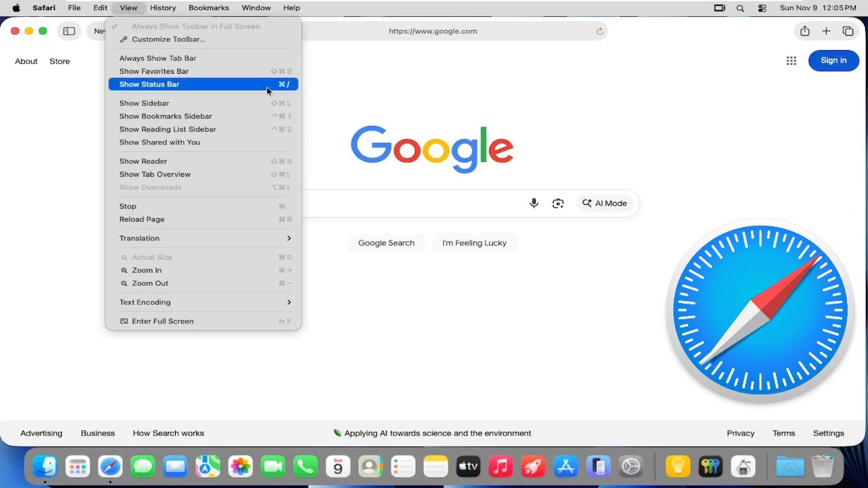Click the Safari address bar URL field
868x488 pixels.
pos(433,31)
